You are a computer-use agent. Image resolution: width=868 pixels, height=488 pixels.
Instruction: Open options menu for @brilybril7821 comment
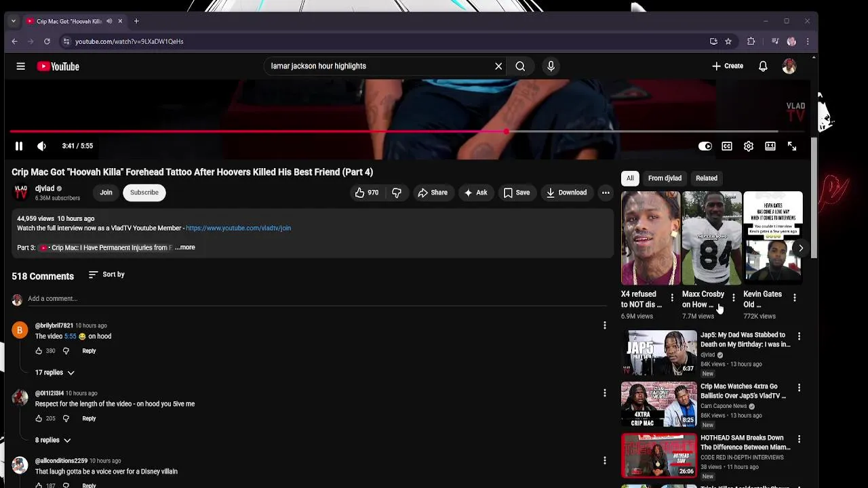(x=605, y=326)
